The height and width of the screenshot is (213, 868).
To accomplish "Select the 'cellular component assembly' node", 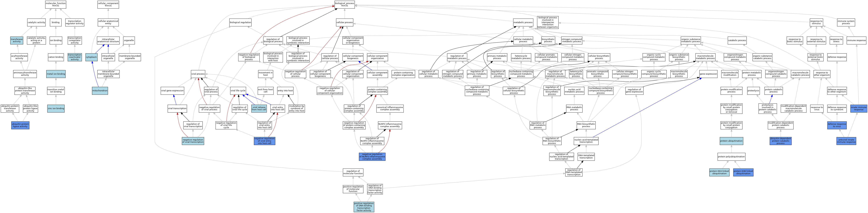I will pyautogui.click(x=377, y=74).
